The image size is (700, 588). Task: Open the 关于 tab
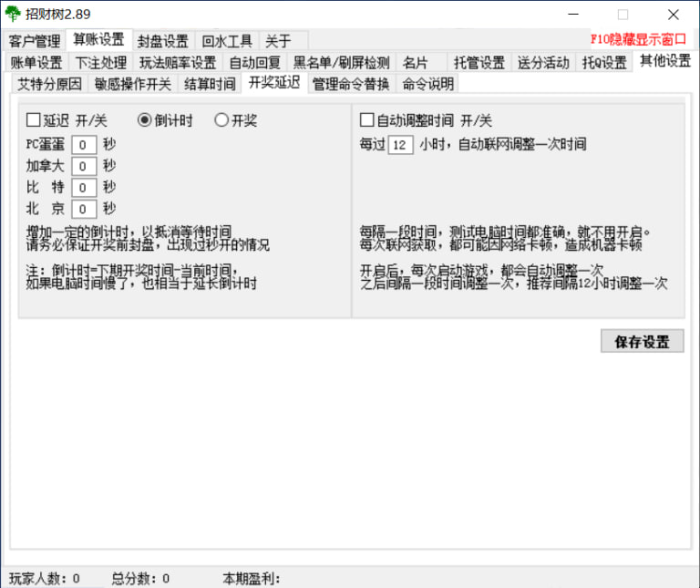click(x=279, y=41)
